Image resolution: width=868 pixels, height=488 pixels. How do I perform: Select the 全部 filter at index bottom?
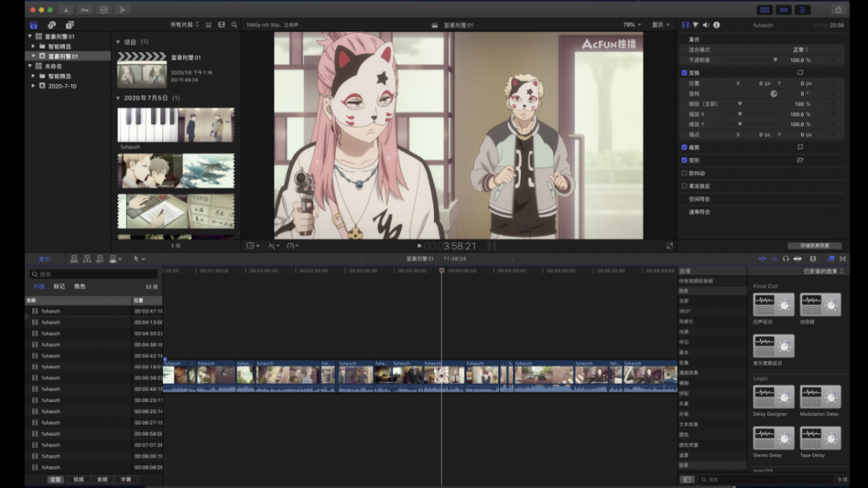pos(56,479)
